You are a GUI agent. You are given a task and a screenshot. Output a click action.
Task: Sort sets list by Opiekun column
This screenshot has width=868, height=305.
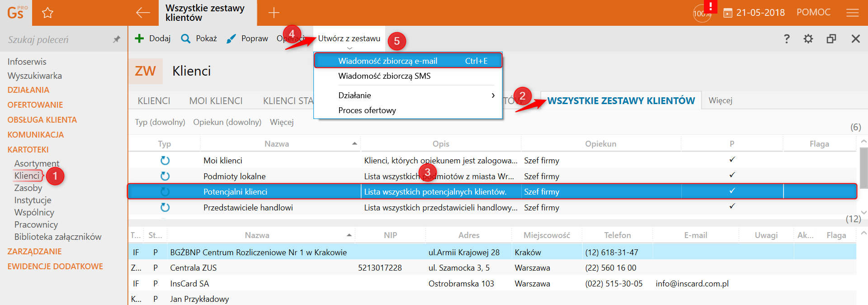click(x=600, y=144)
